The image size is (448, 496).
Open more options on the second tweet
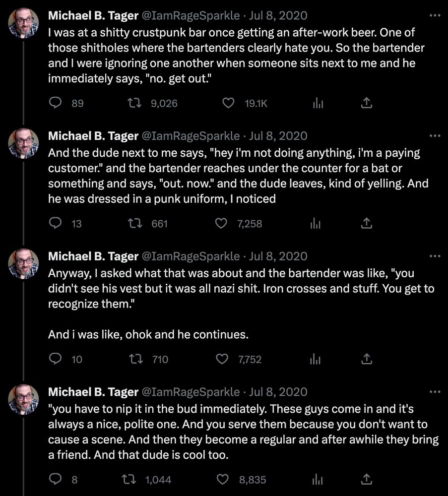point(435,136)
